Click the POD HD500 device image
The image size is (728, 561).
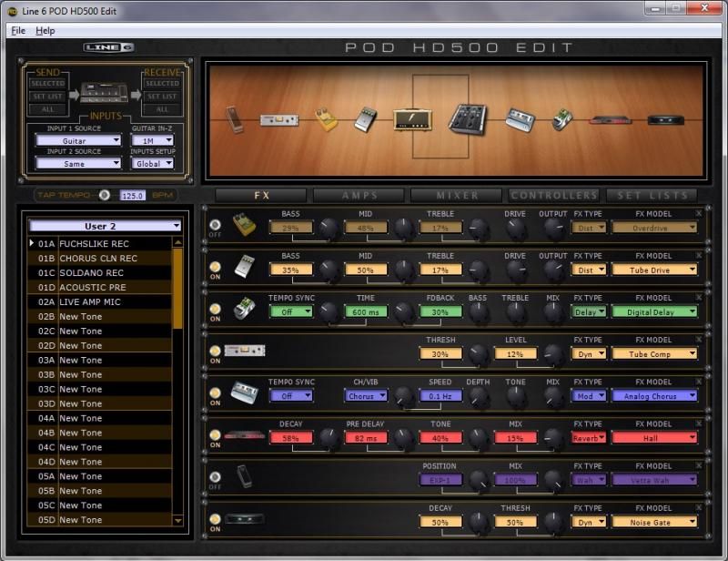pyautogui.click(x=104, y=93)
